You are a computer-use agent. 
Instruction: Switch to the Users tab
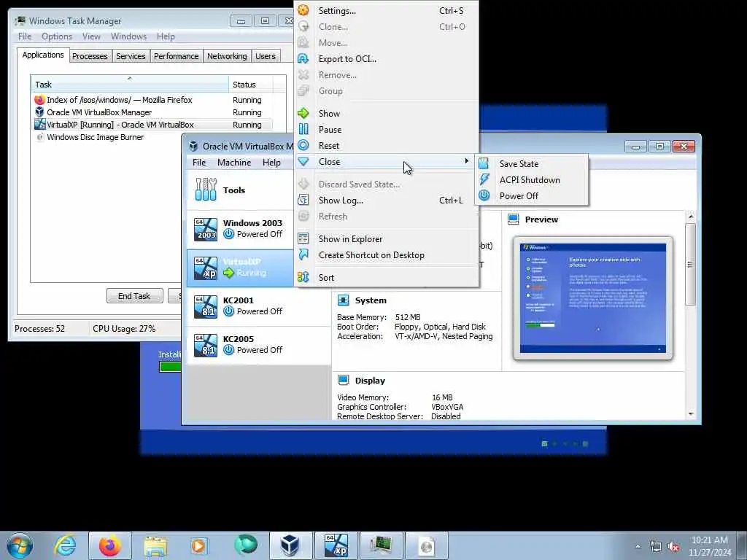(x=266, y=56)
